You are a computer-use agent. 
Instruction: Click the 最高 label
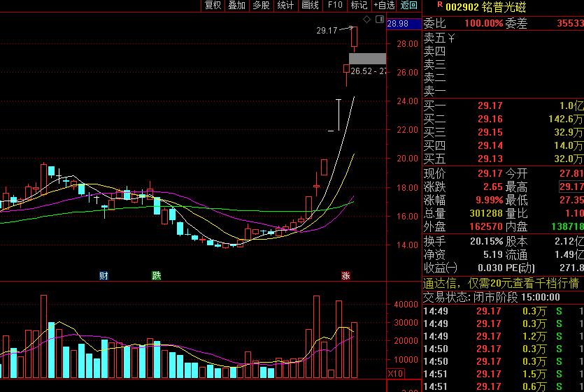point(516,187)
